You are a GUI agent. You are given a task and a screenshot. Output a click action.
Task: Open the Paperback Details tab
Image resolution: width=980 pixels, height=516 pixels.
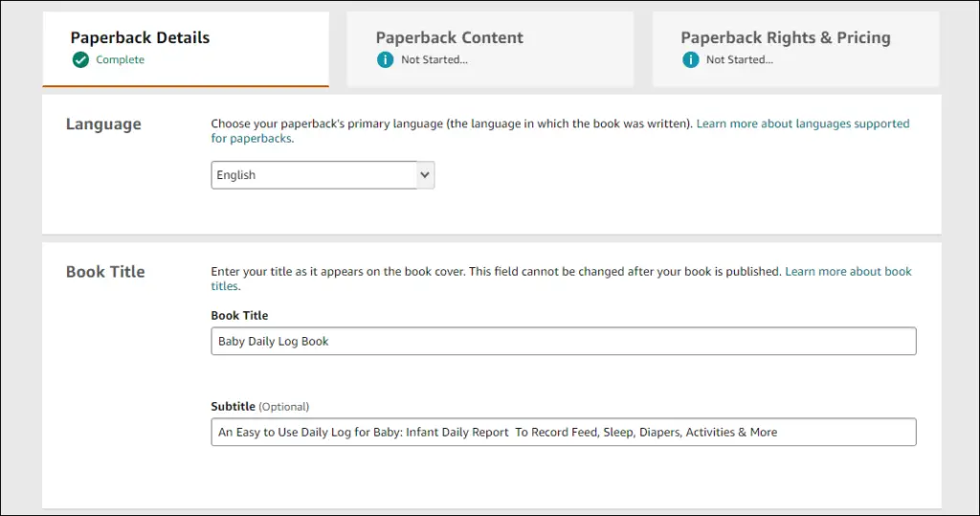pos(186,49)
